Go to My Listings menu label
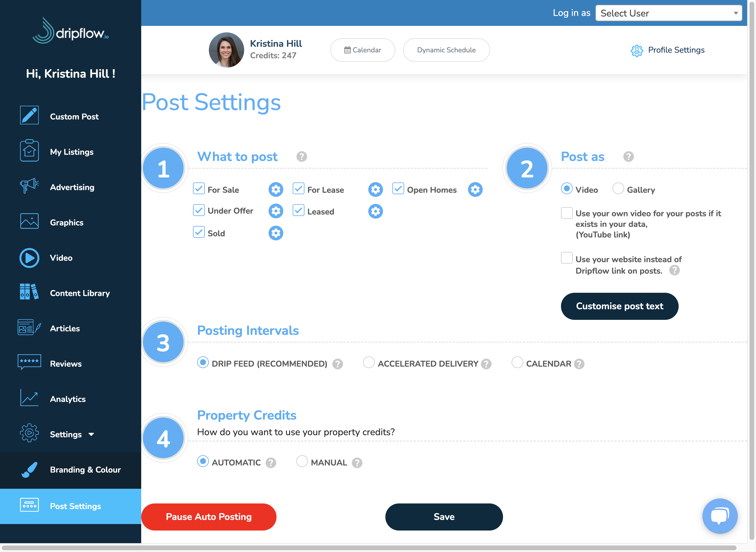Viewport: 756px width, 552px height. [72, 152]
